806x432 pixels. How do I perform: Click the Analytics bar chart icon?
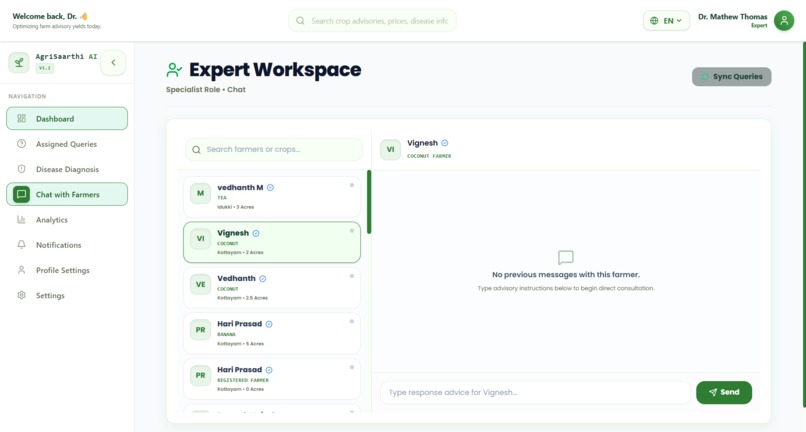click(x=22, y=220)
